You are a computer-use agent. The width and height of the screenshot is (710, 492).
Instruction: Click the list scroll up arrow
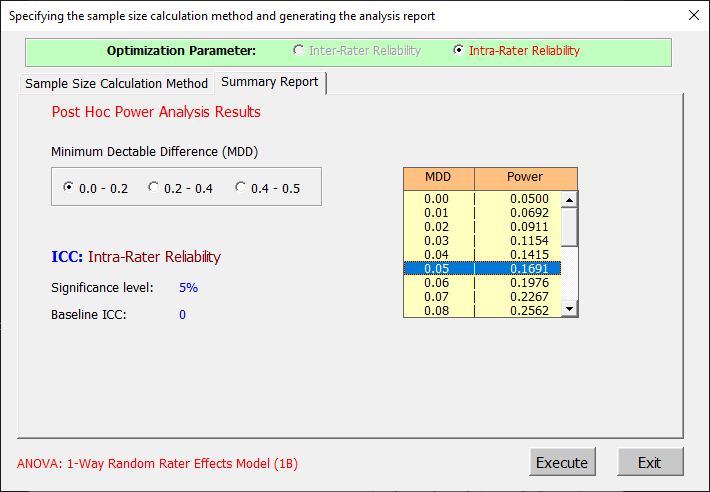[x=569, y=200]
